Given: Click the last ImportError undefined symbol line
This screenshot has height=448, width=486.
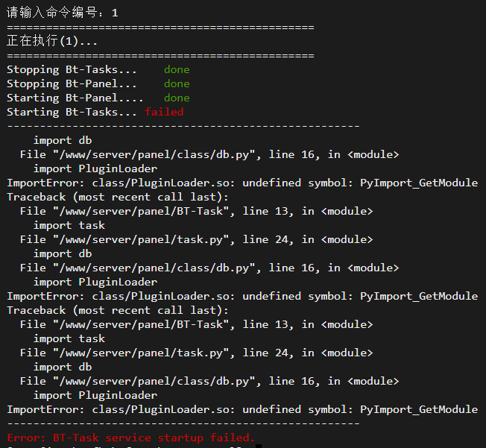Looking at the screenshot, I should 242,409.
